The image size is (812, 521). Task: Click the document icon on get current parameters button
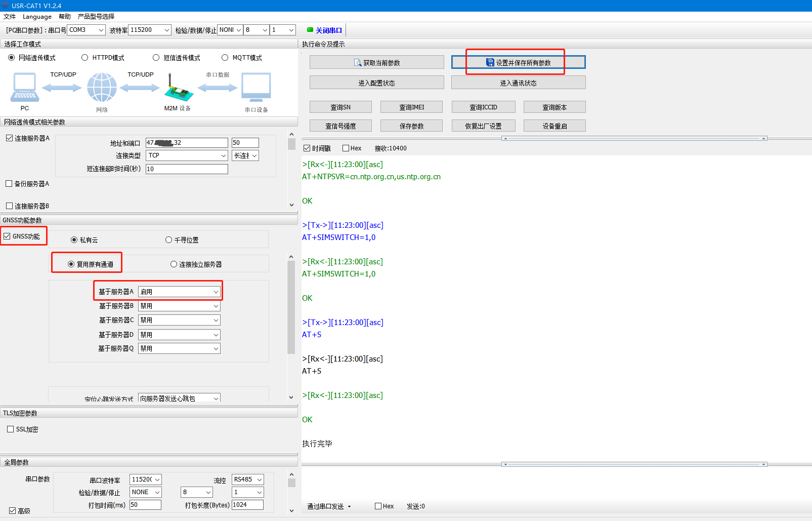click(x=358, y=63)
